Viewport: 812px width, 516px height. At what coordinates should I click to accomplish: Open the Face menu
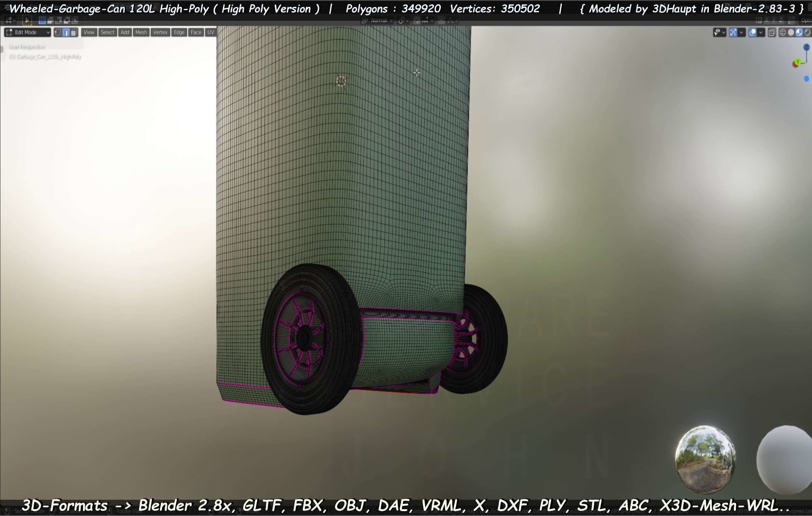[196, 32]
